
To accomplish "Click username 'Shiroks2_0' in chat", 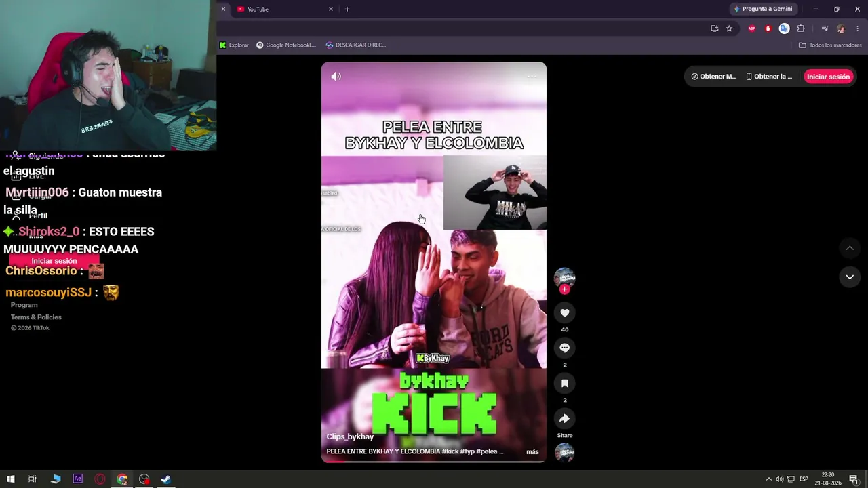I will pos(49,232).
